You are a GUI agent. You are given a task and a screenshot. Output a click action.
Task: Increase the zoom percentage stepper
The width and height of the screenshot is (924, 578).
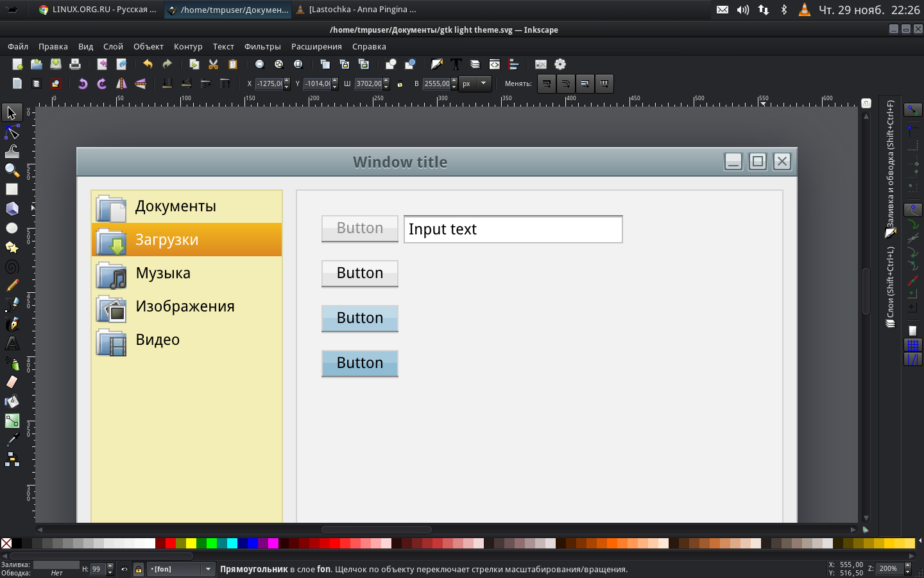click(x=907, y=565)
